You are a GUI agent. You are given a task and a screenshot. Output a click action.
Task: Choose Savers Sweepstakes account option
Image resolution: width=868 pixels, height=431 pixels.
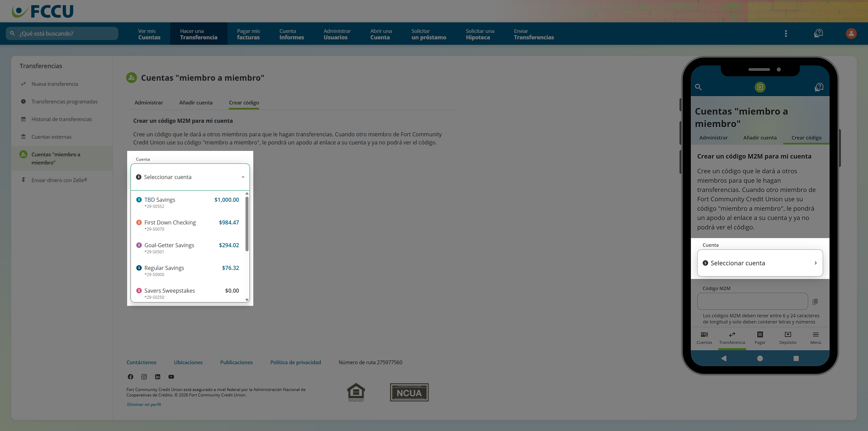(188, 293)
